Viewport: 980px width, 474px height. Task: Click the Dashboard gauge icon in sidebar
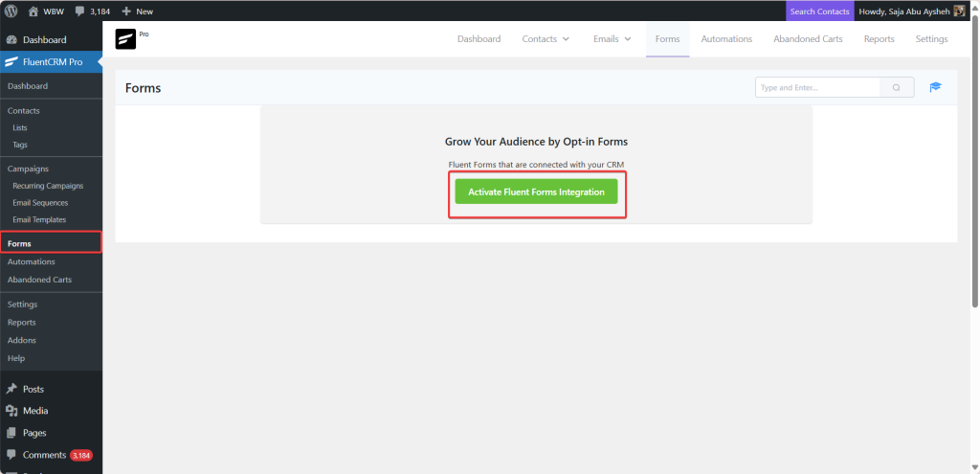click(x=11, y=40)
